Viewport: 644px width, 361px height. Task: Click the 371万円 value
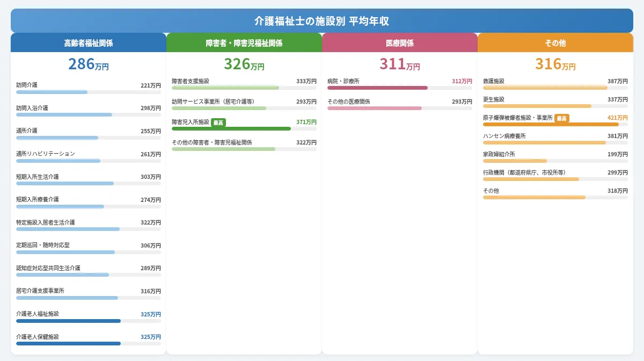point(306,122)
